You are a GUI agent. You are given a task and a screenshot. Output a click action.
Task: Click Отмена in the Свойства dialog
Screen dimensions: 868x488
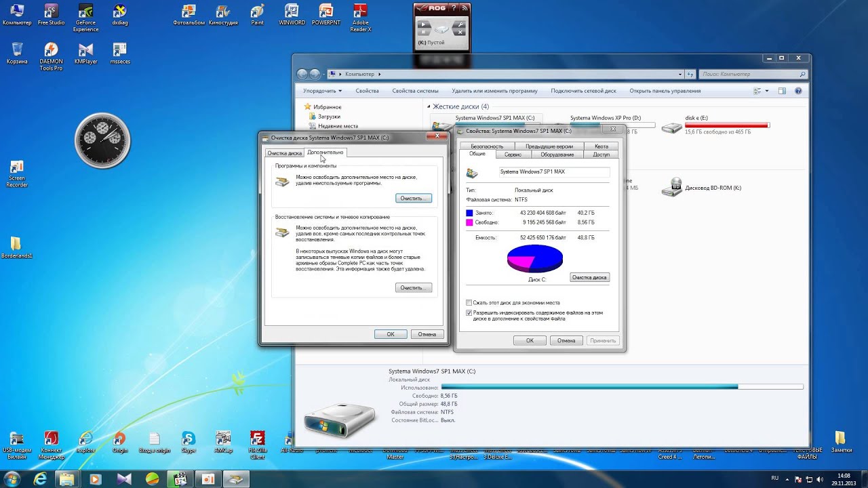tap(566, 341)
